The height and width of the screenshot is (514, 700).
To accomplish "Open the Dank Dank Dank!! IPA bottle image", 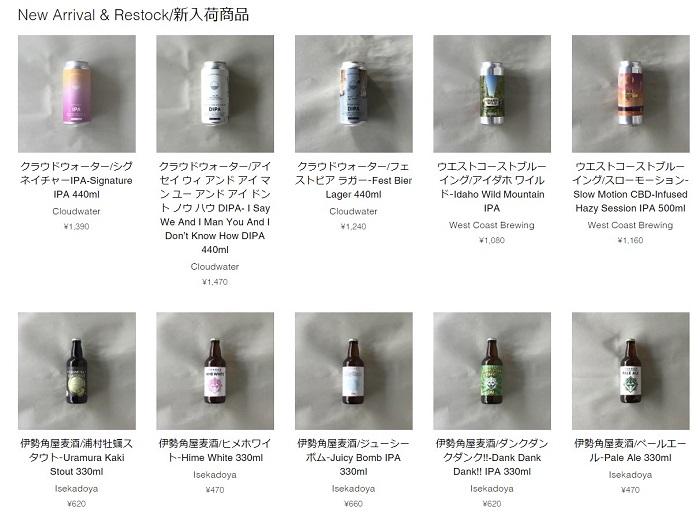I will [492, 371].
